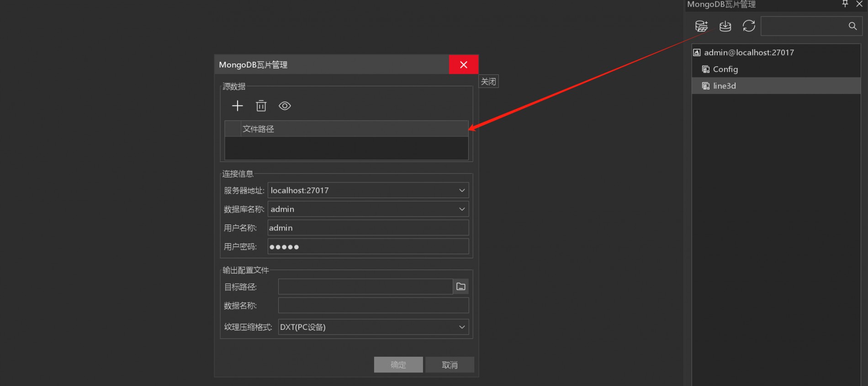Image resolution: width=868 pixels, height=386 pixels.
Task: Open the 数据库名称 dropdown
Action: 462,209
